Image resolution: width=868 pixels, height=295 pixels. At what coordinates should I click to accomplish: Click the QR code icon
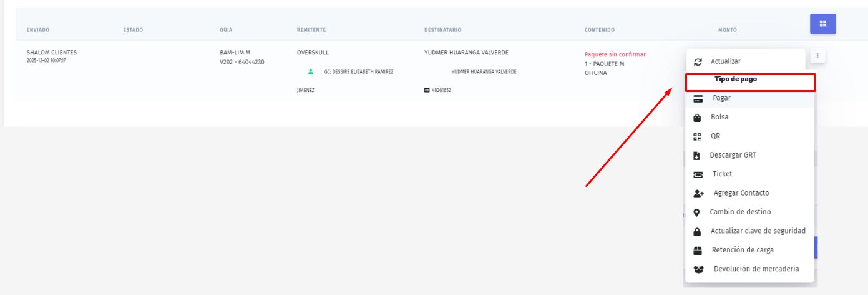coord(698,136)
